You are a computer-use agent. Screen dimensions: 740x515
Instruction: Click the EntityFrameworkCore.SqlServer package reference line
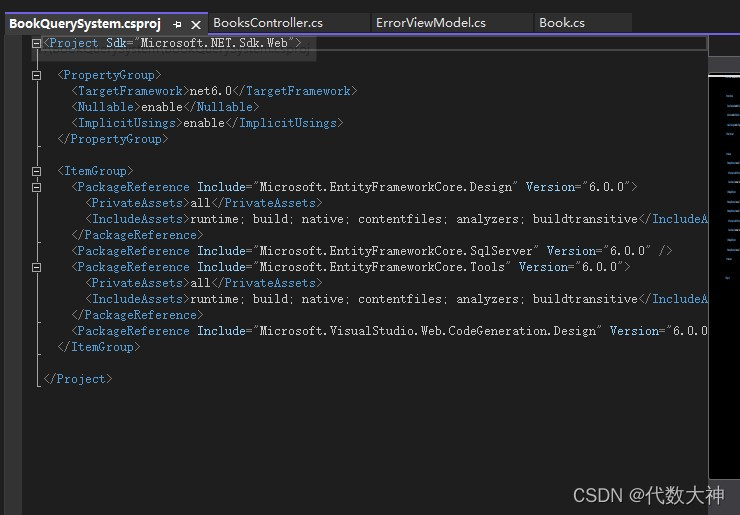(371, 251)
